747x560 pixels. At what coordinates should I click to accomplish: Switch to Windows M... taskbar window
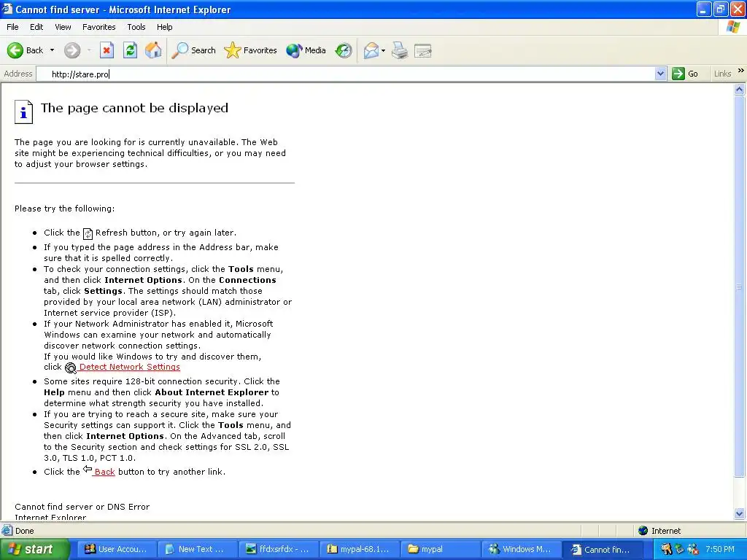point(521,549)
